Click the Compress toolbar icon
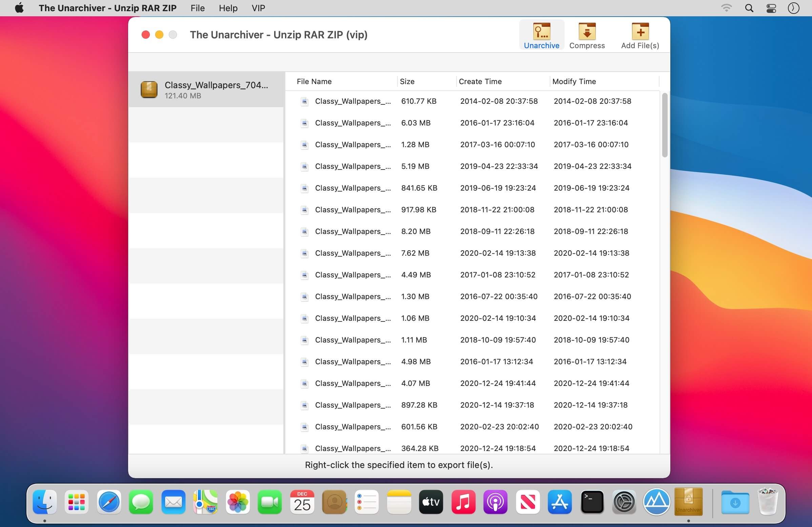 coord(587,35)
